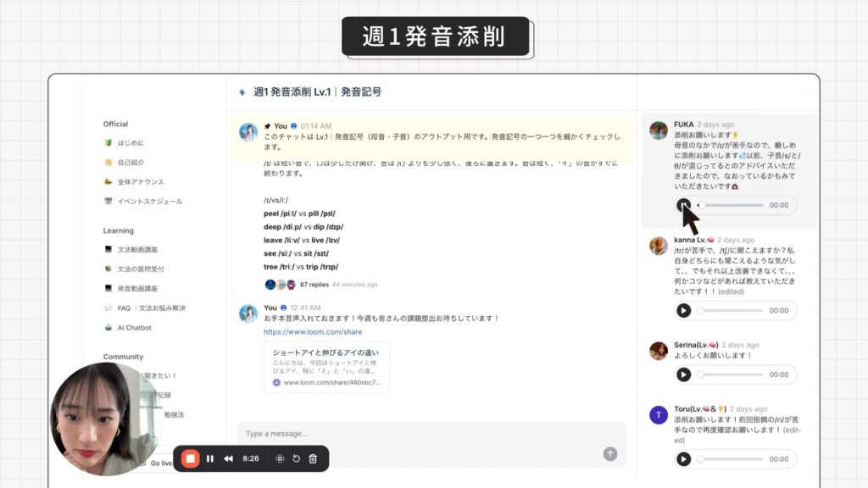Pause the recording in the Loom toolbar

click(x=210, y=458)
